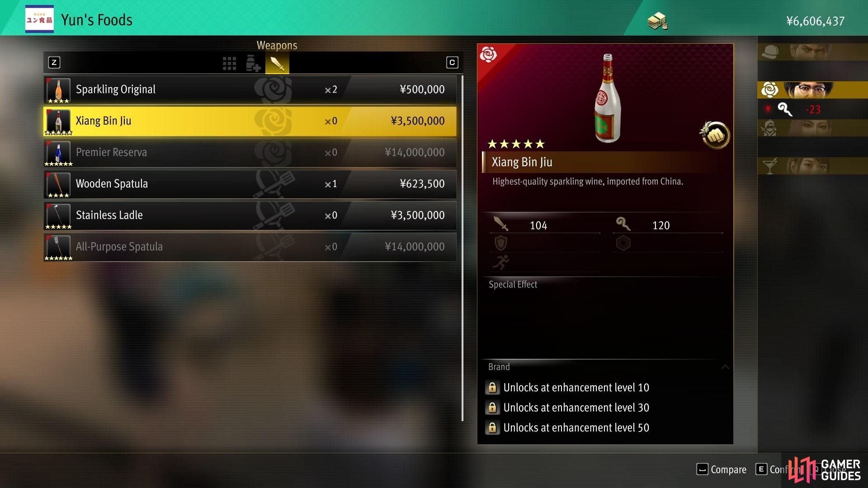
Task: Collapse the Brand section chevron
Action: tap(725, 367)
